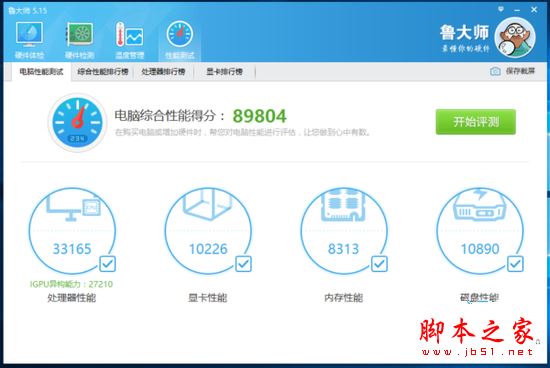Click the 磁盘性能 label
This screenshot has width=550, height=368.
[x=479, y=298]
